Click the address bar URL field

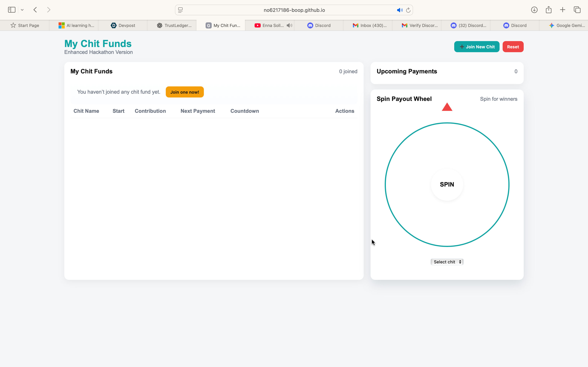point(294,10)
